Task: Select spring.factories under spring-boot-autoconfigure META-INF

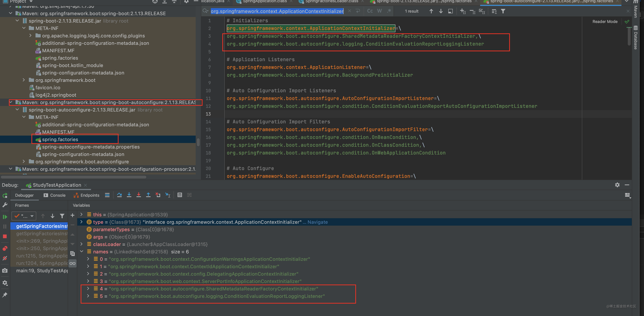Action: pos(60,139)
